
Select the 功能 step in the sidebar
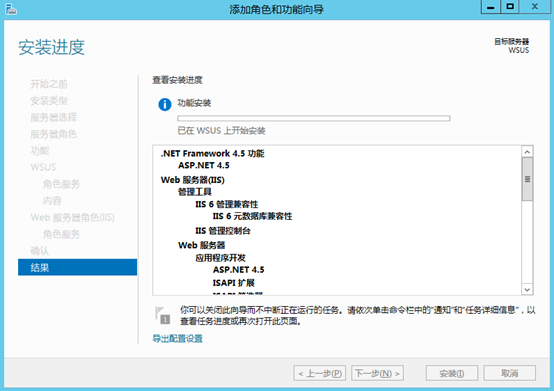[x=40, y=151]
